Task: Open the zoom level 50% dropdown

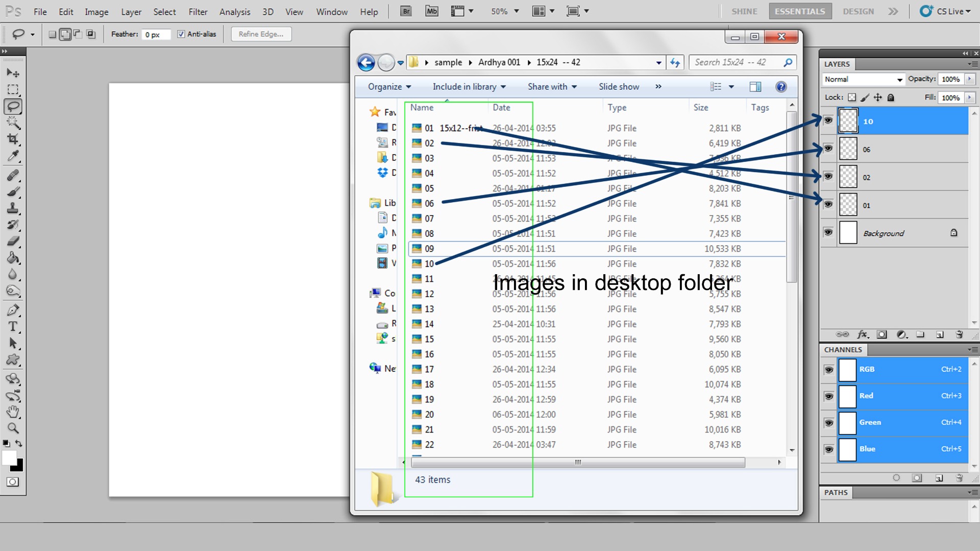Action: (517, 11)
